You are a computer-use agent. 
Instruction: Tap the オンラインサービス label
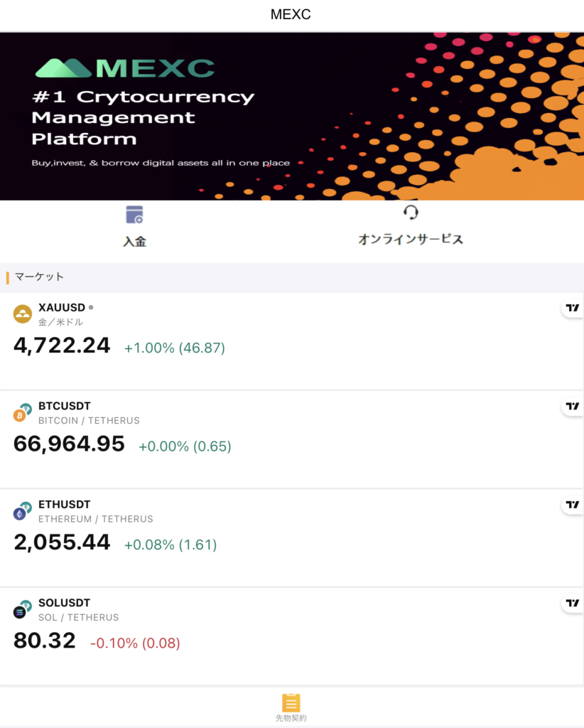[411, 239]
